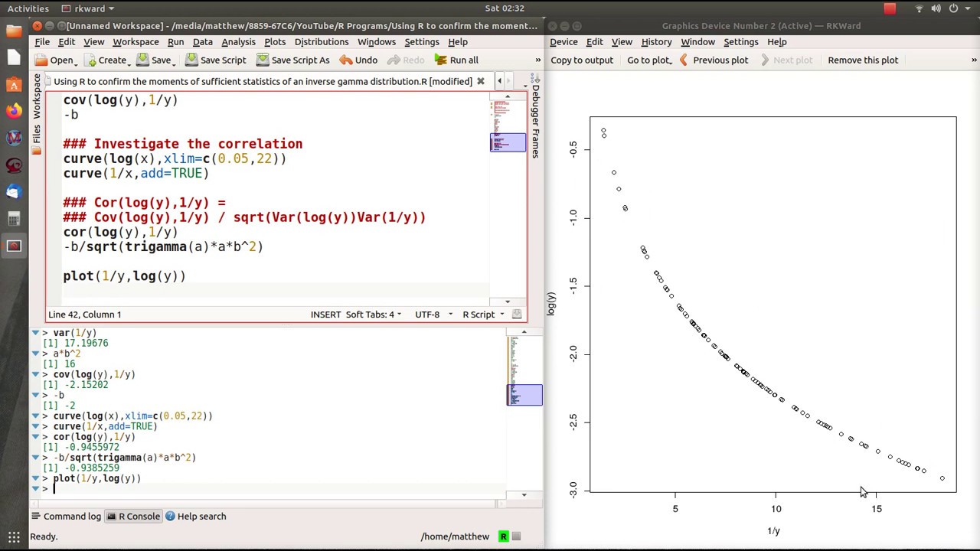The height and width of the screenshot is (551, 980).
Task: Click the Create toolbar button
Action: (x=105, y=60)
